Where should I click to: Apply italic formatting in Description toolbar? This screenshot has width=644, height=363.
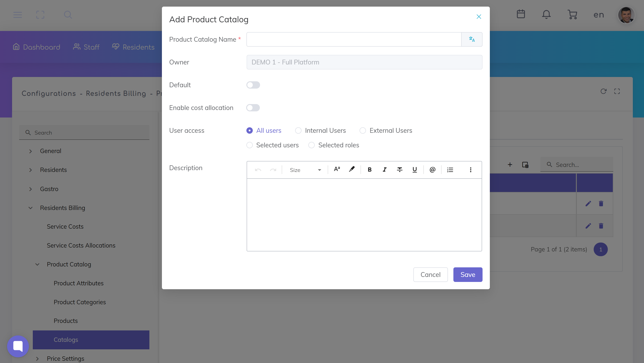pos(384,170)
